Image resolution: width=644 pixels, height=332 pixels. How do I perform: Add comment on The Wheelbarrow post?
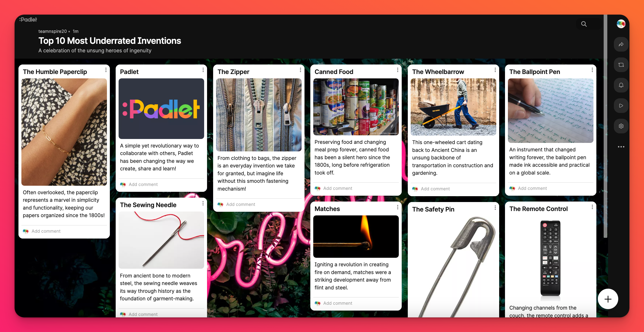(x=435, y=189)
